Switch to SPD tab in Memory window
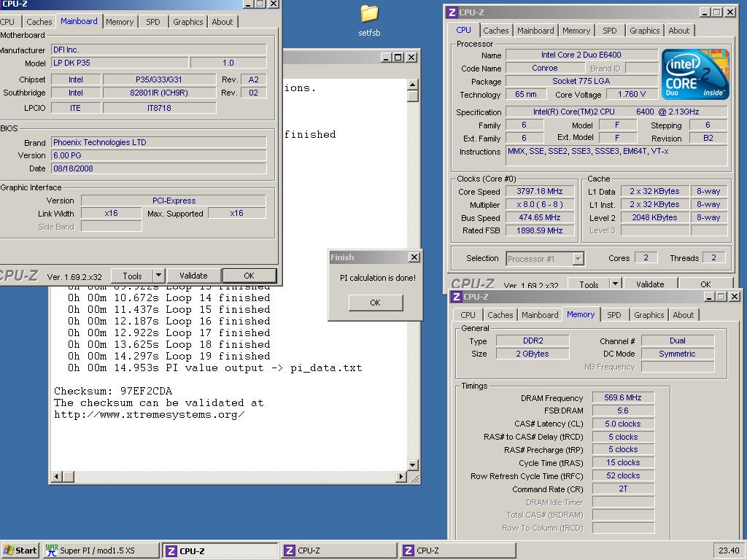The width and height of the screenshot is (747, 560). [614, 315]
